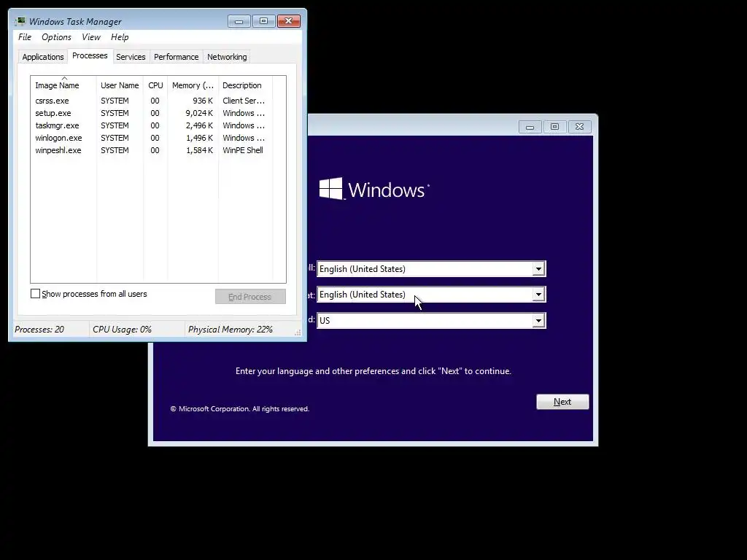Expand the language to install dropdown
Viewport: 747px width, 560px height.
[x=538, y=268]
